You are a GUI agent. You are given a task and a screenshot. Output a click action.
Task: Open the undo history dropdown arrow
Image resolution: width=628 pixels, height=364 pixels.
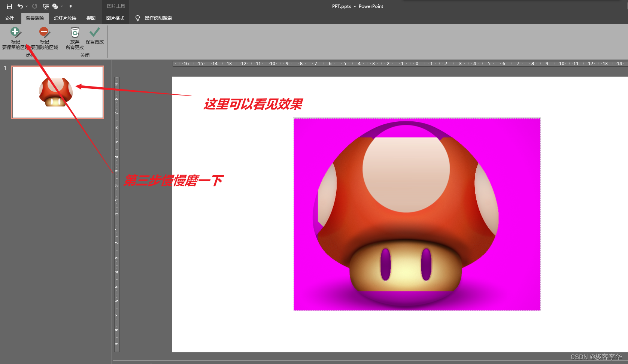[27, 6]
